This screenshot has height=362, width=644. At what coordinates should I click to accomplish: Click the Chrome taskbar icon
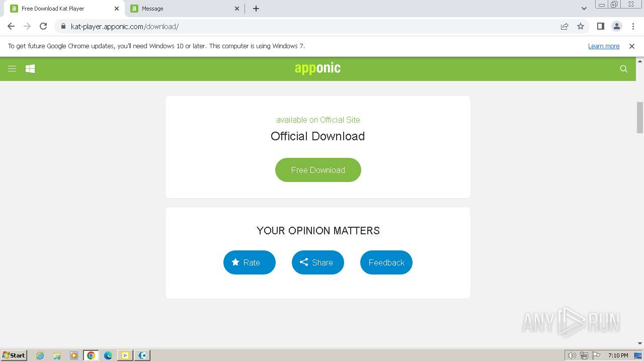pyautogui.click(x=91, y=355)
